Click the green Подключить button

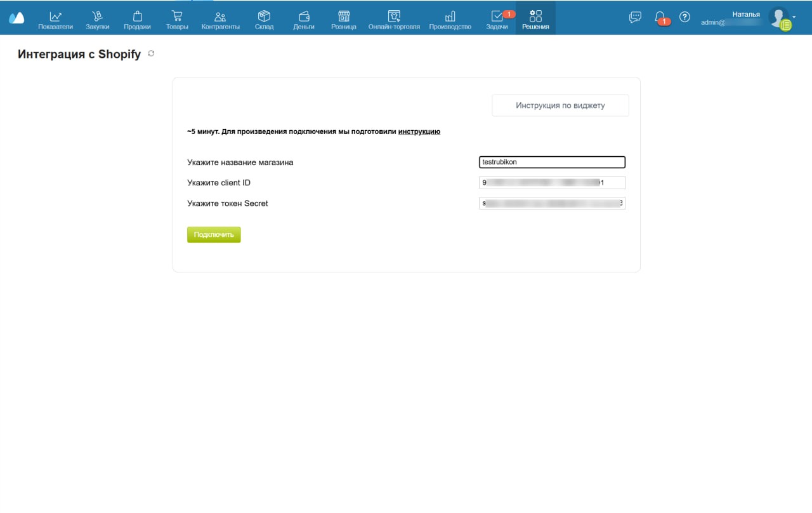(x=214, y=235)
